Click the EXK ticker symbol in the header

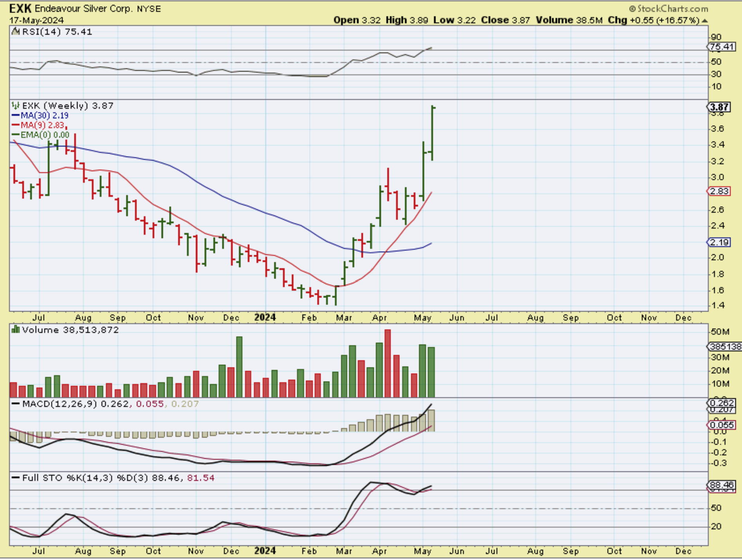click(20, 8)
